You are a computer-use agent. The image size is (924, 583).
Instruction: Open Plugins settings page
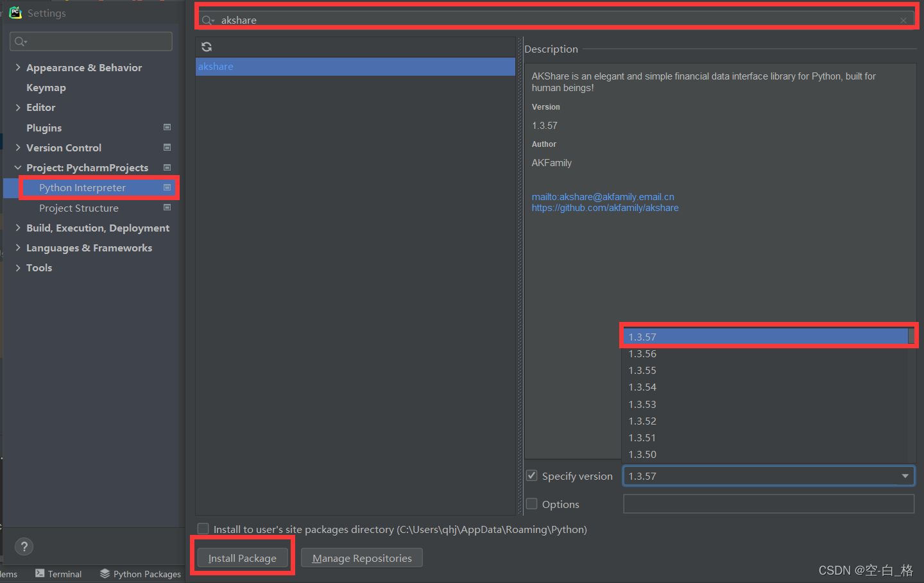click(44, 128)
